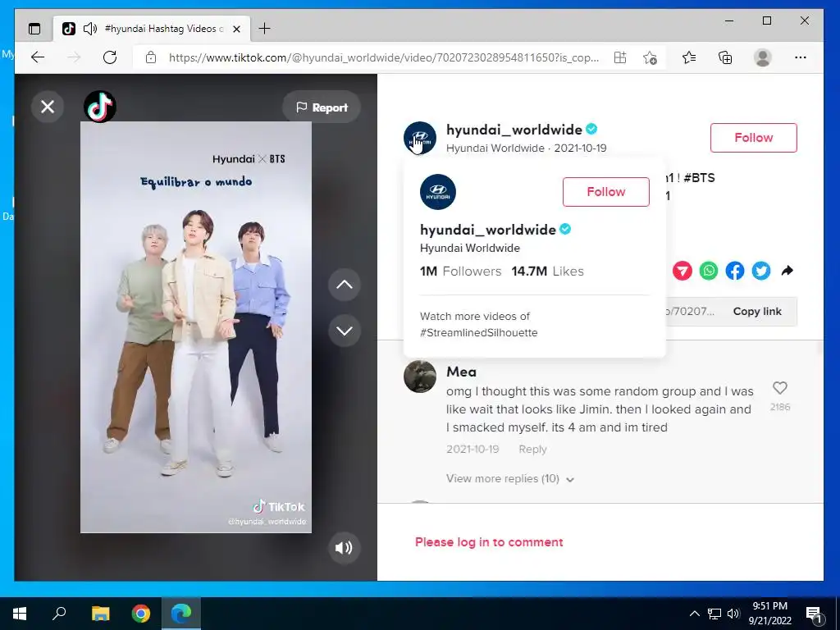Screen dimensions: 840x630
Task: Open the Hyundai avatar in the hover card
Action: coord(438,192)
